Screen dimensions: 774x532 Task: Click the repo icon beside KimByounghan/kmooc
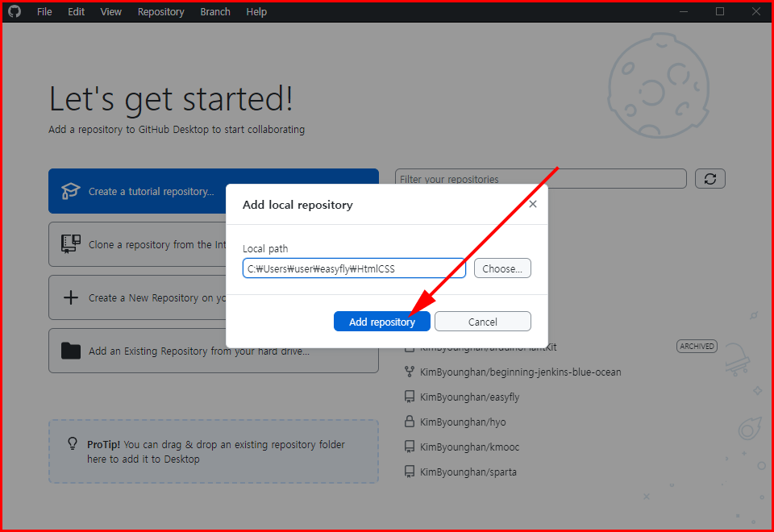pyautogui.click(x=410, y=447)
